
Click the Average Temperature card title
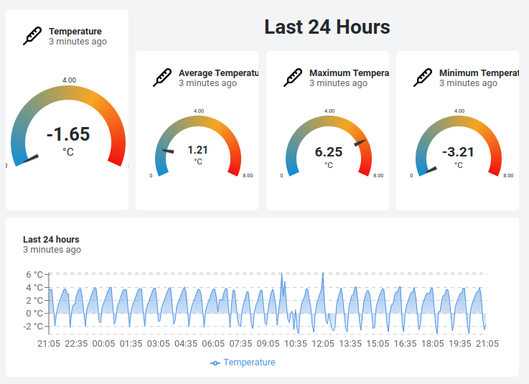[219, 73]
